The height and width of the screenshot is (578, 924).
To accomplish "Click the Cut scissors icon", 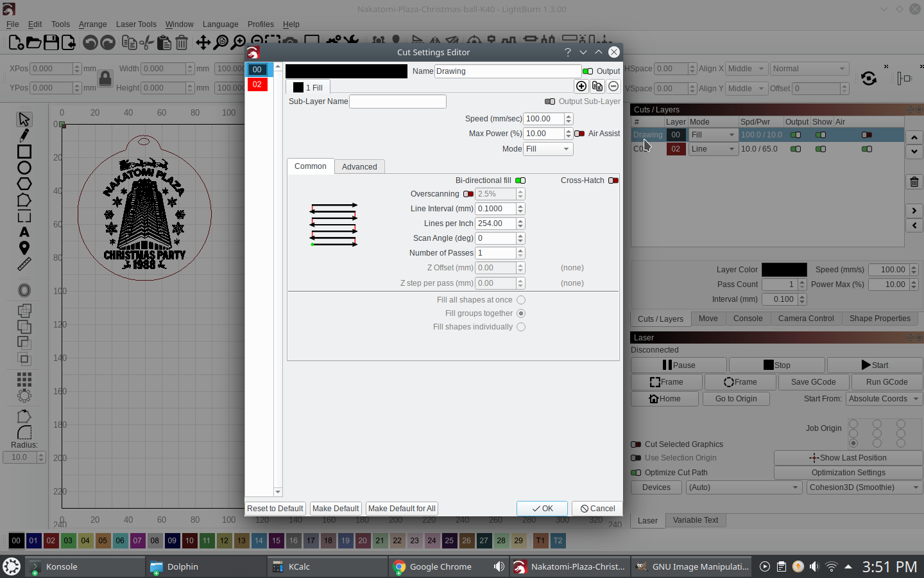I will pos(147,43).
